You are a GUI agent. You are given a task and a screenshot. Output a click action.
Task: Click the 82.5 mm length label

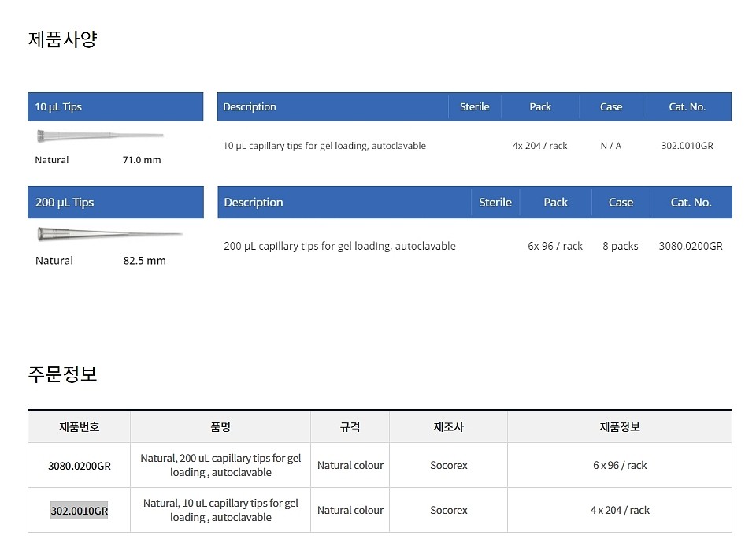pyautogui.click(x=144, y=260)
